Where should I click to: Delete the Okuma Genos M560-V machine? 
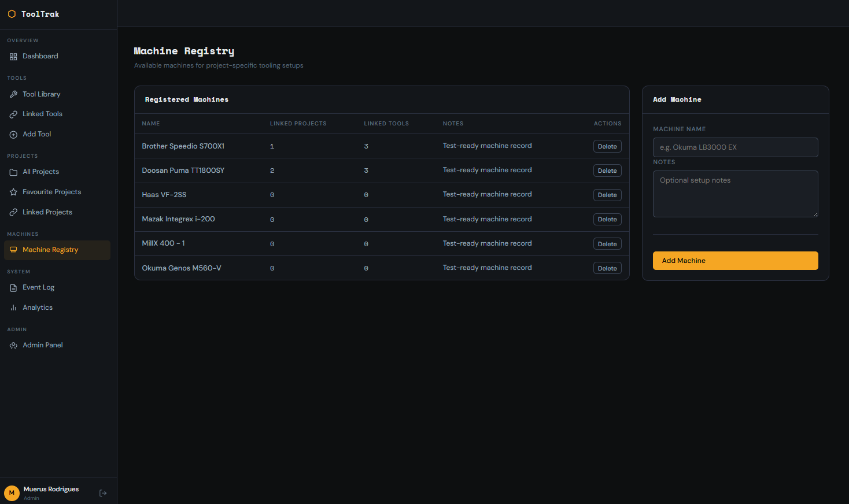[x=607, y=268]
